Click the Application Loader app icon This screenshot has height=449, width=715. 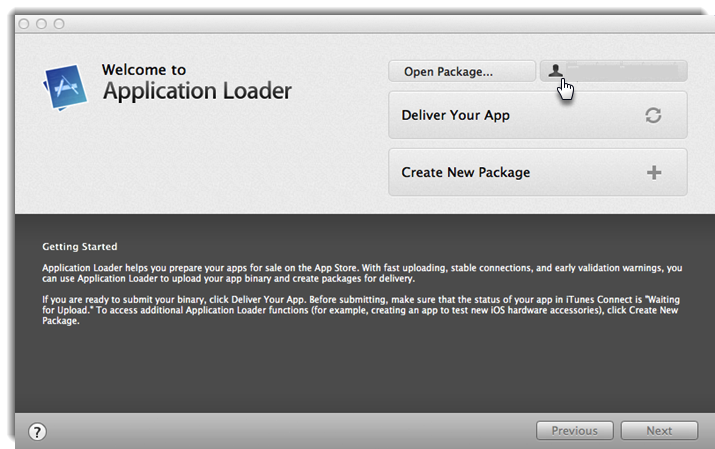click(x=65, y=87)
